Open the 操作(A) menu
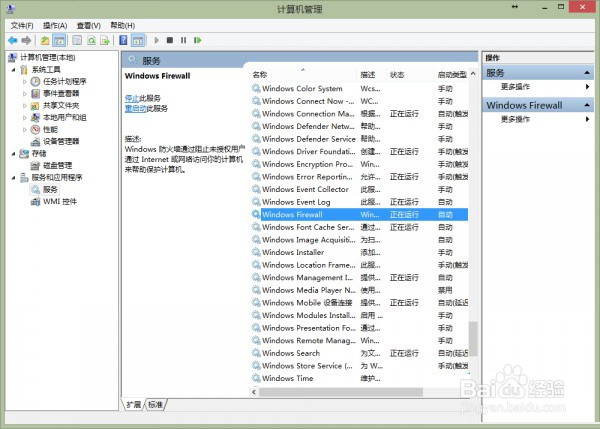 coord(55,26)
